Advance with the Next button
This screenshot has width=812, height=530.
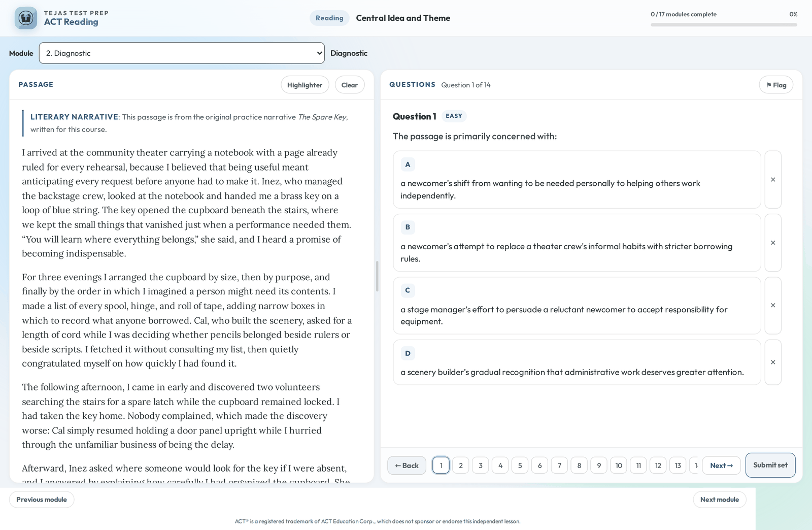coord(721,466)
